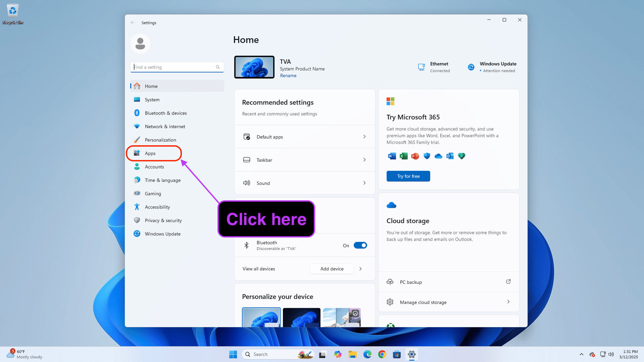The image size is (644, 362).
Task: Open the user account profile picture
Action: coord(140,43)
